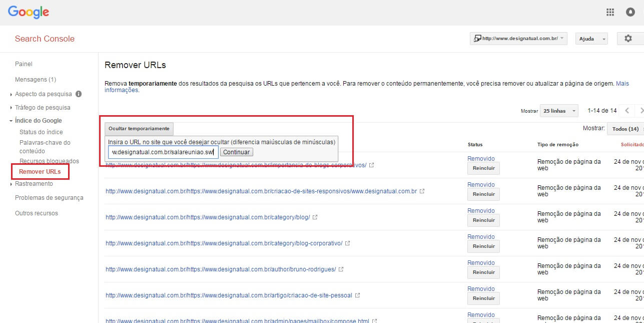
Task: Open the Mostrar Todos (14) filter dropdown
Action: point(625,129)
